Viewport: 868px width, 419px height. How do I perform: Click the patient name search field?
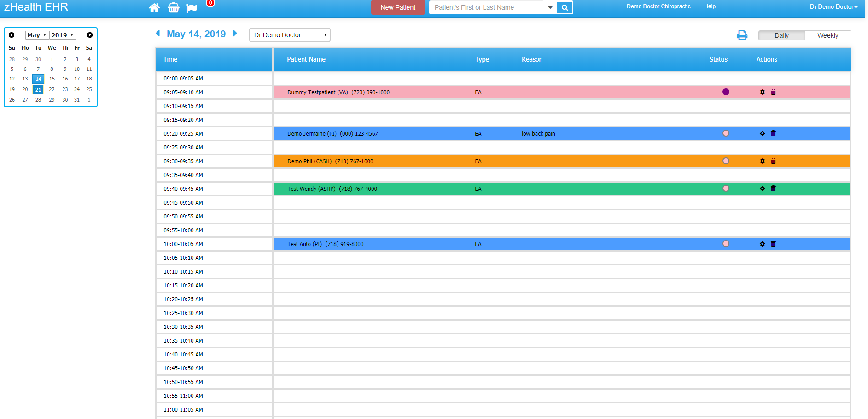(x=488, y=7)
